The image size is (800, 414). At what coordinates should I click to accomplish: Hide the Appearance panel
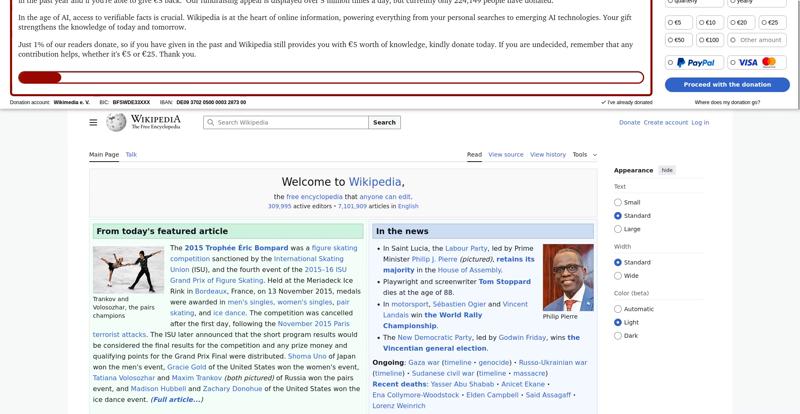pyautogui.click(x=667, y=170)
